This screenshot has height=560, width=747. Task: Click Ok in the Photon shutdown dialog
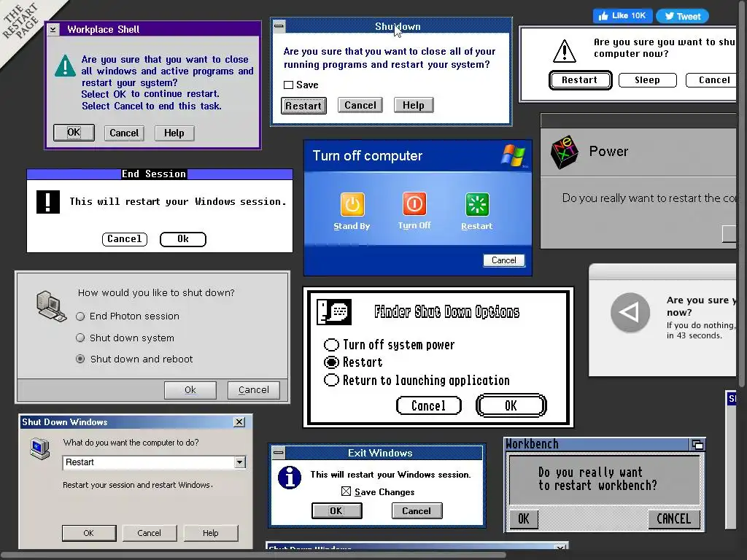tap(190, 390)
